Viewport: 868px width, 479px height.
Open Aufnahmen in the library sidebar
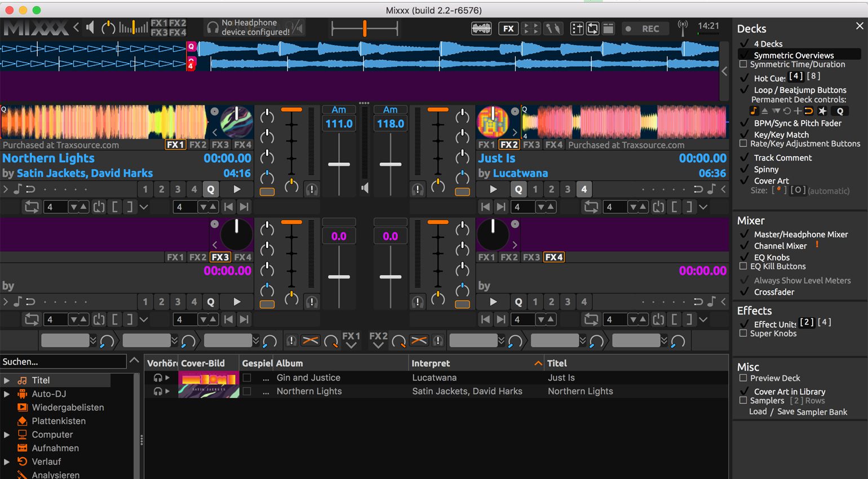pos(55,448)
